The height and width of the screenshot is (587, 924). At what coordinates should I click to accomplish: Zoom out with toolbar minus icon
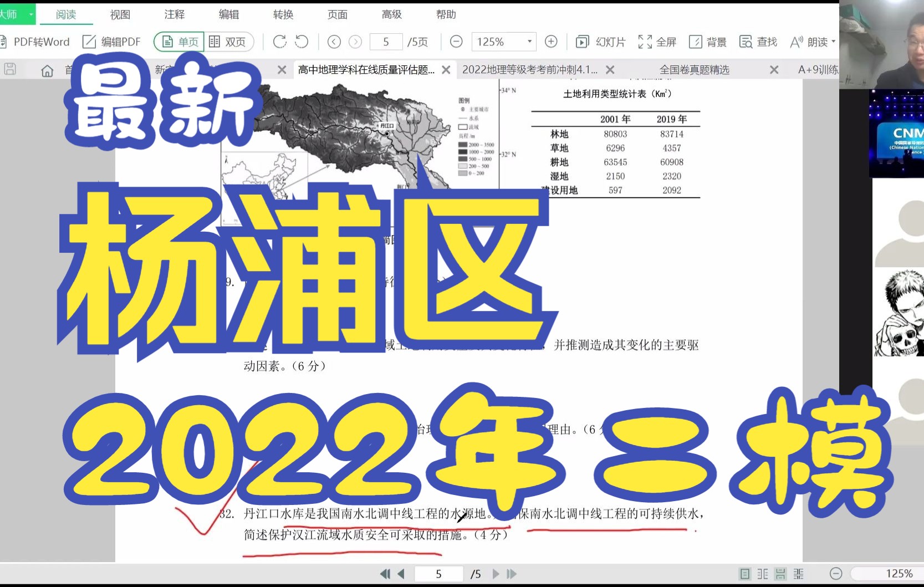pyautogui.click(x=456, y=42)
